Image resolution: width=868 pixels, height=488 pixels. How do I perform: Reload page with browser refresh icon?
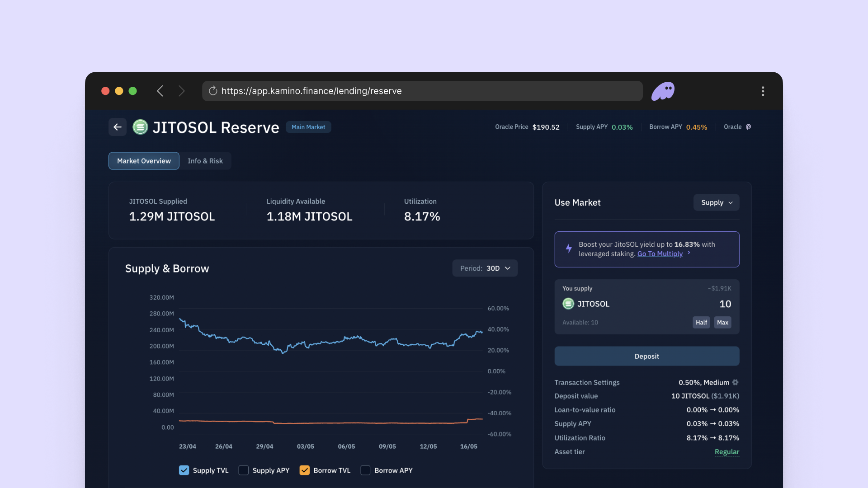[x=213, y=91]
